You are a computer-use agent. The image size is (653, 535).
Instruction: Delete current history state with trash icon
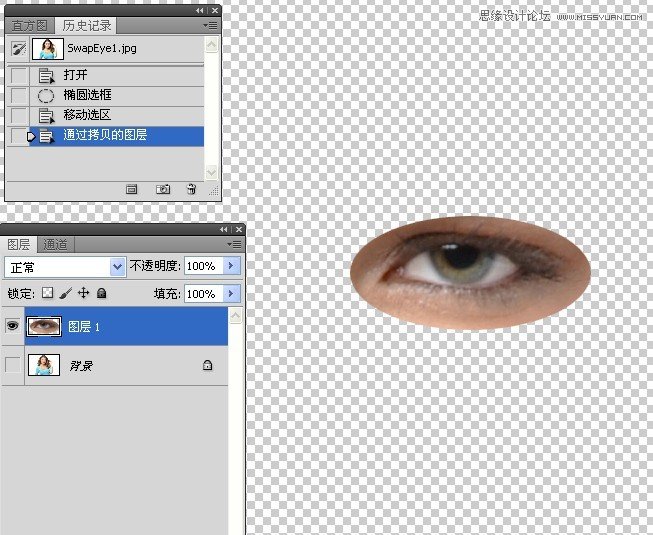[x=191, y=189]
